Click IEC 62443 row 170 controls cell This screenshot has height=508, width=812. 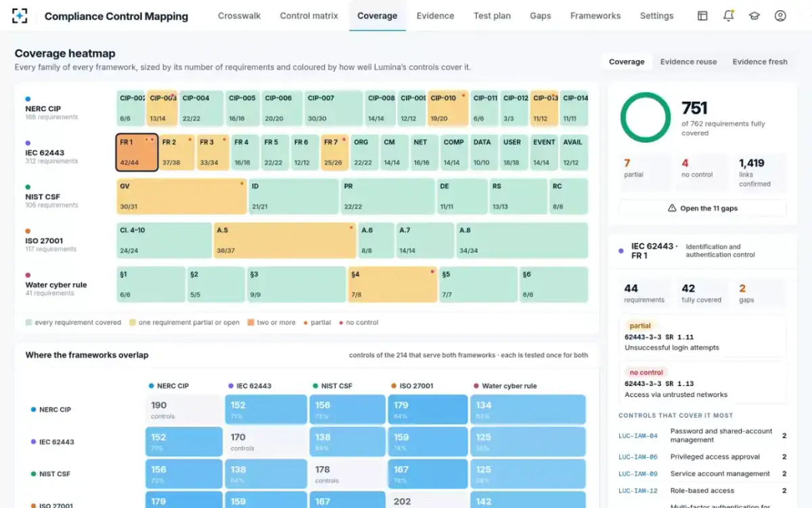[265, 442]
